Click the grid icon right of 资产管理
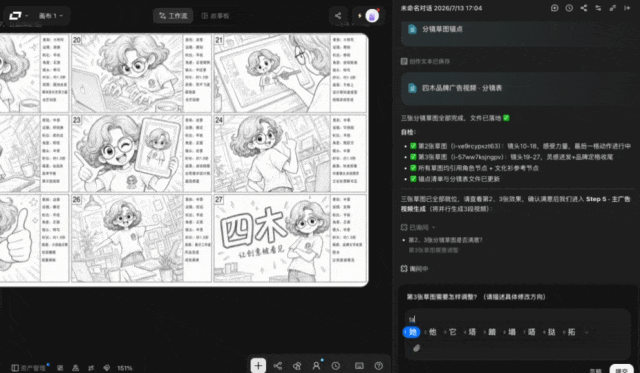Viewport: 640px width, 373px height. [60, 368]
